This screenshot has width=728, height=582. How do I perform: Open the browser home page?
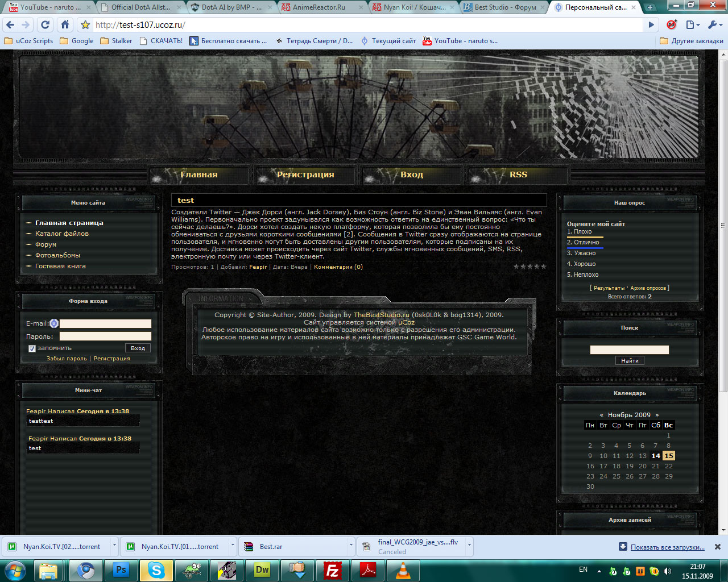tap(65, 25)
